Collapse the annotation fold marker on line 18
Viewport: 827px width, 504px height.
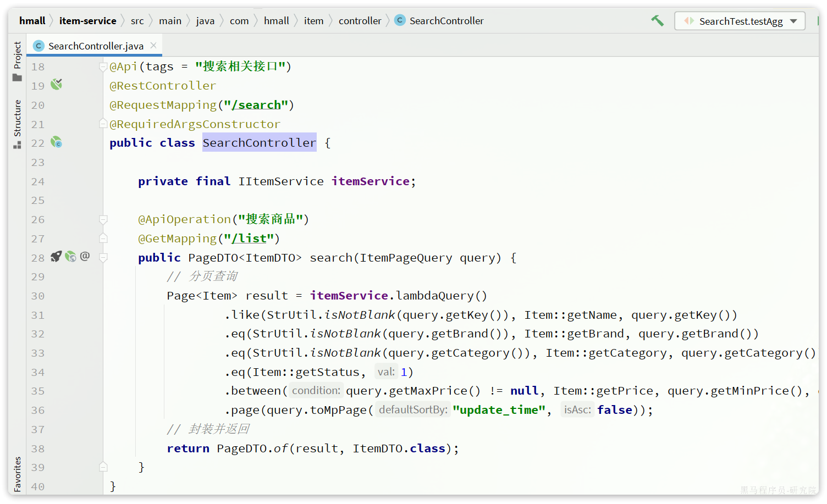pyautogui.click(x=103, y=67)
